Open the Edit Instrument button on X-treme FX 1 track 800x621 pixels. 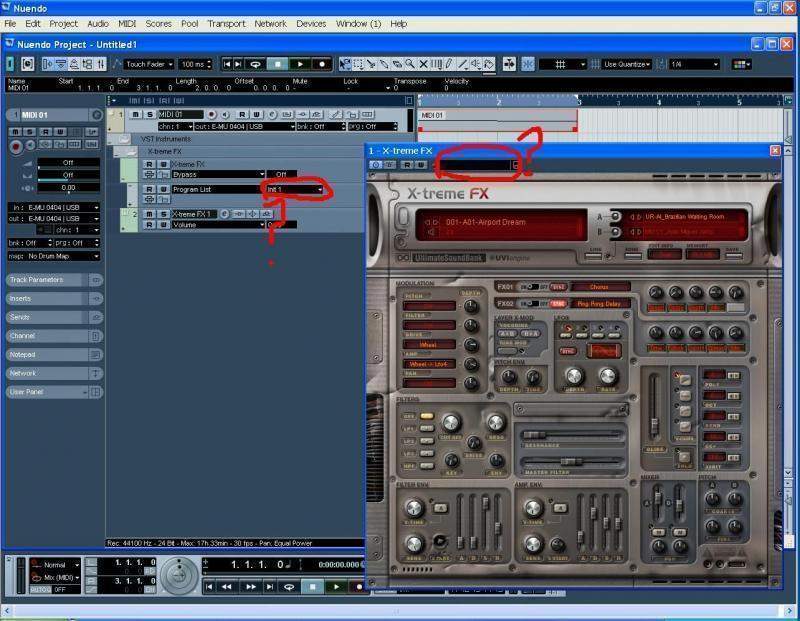(226, 214)
